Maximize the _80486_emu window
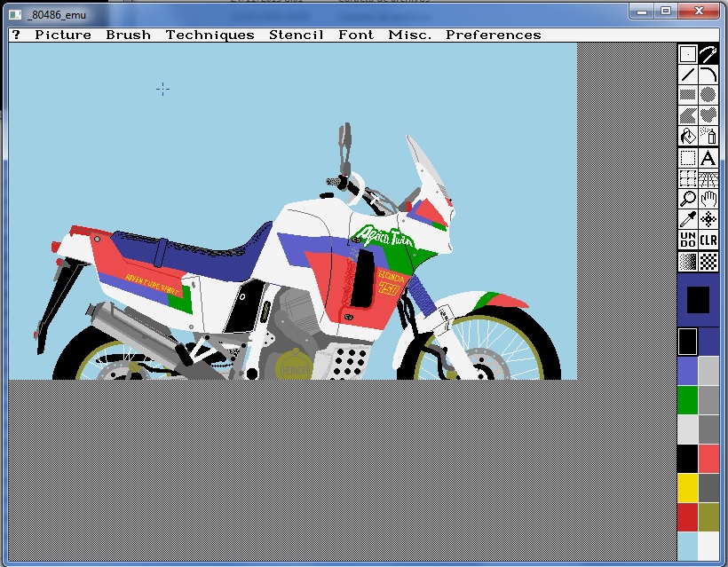 pyautogui.click(x=666, y=12)
